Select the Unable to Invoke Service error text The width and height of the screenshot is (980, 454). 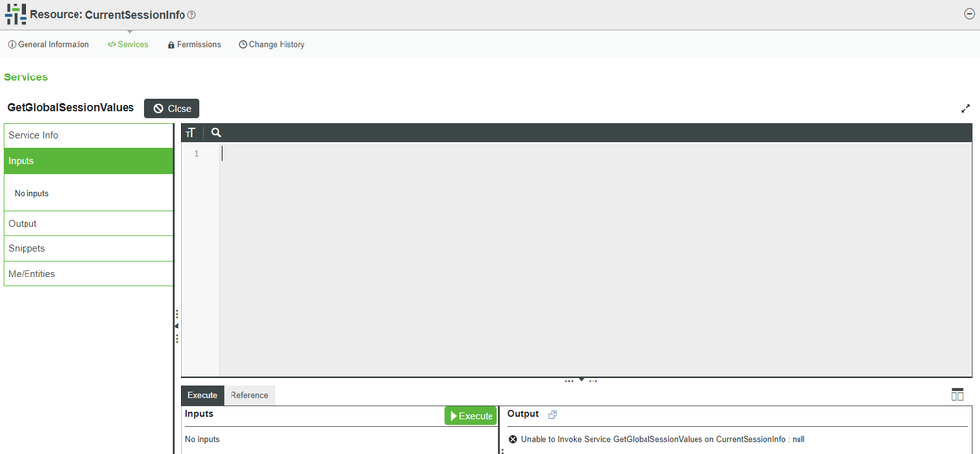[662, 439]
